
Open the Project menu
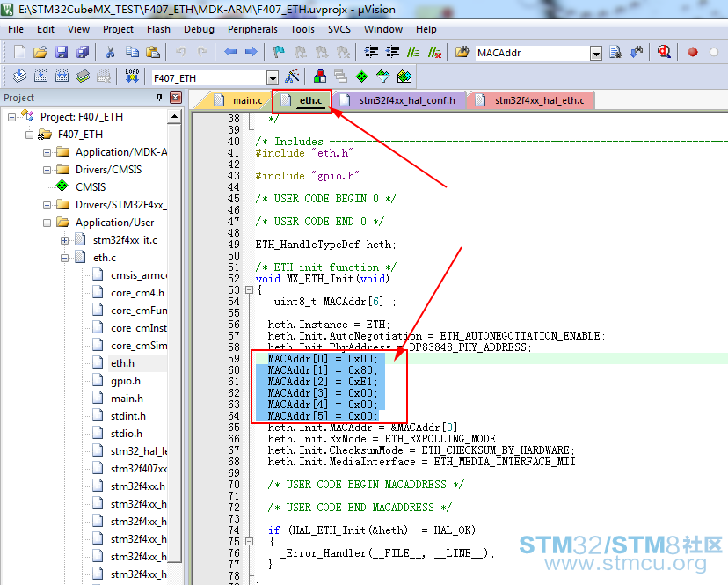[x=118, y=29]
